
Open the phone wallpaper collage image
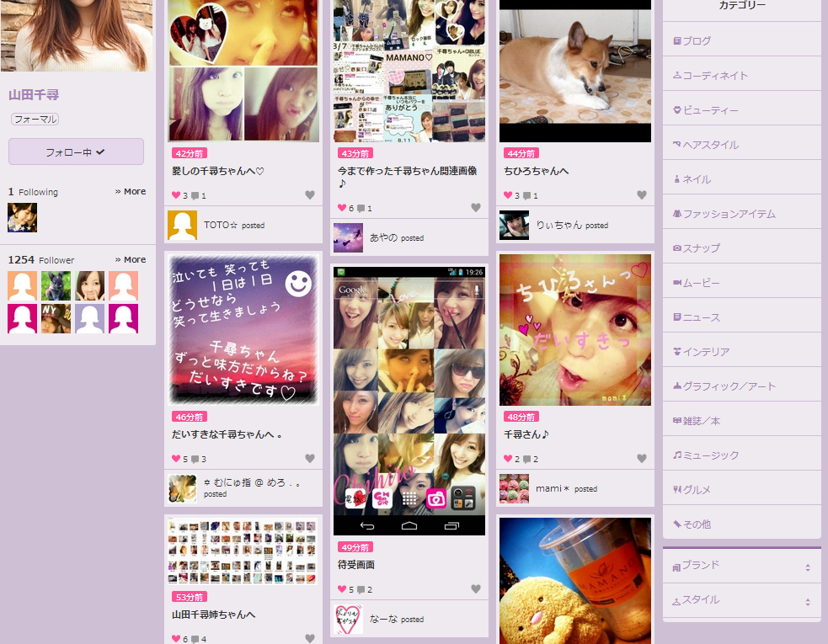point(409,401)
